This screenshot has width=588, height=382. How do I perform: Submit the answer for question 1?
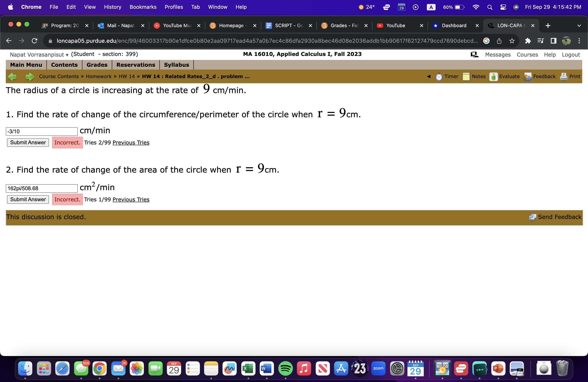pyautogui.click(x=28, y=142)
